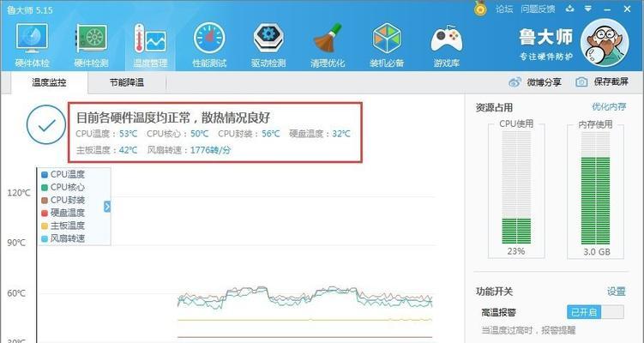Click the CPU封装 56℃ reading
The image size is (644, 343).
pyautogui.click(x=249, y=134)
